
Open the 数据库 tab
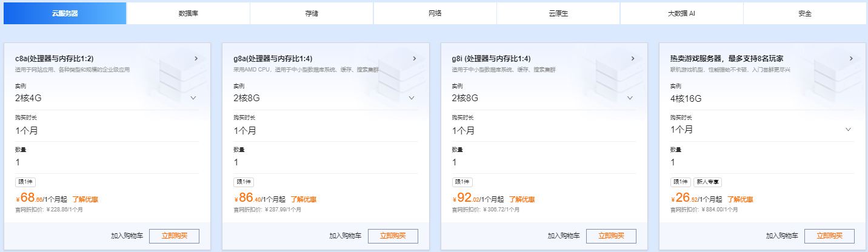click(x=189, y=13)
